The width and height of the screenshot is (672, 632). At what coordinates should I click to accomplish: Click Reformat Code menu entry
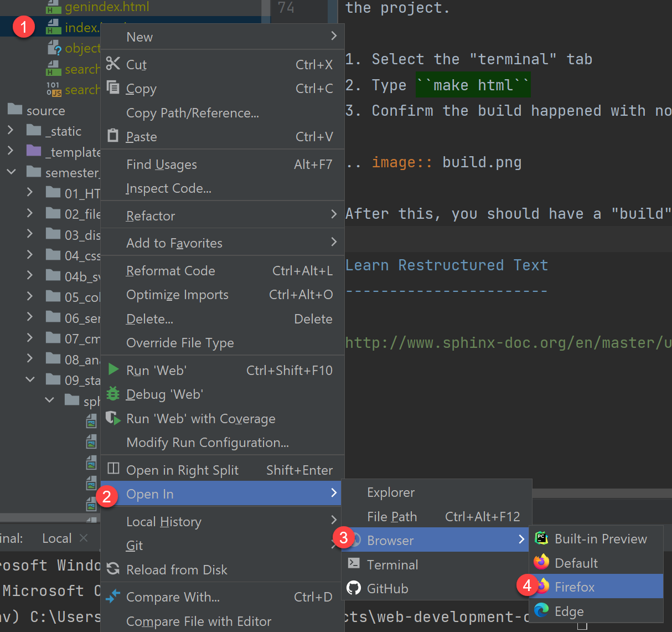click(x=222, y=270)
